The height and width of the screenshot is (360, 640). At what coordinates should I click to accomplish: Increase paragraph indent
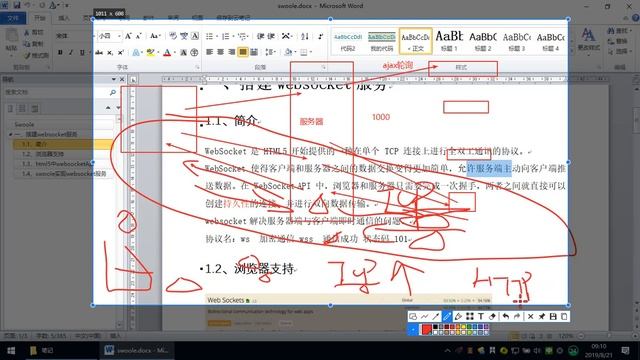coord(271,36)
